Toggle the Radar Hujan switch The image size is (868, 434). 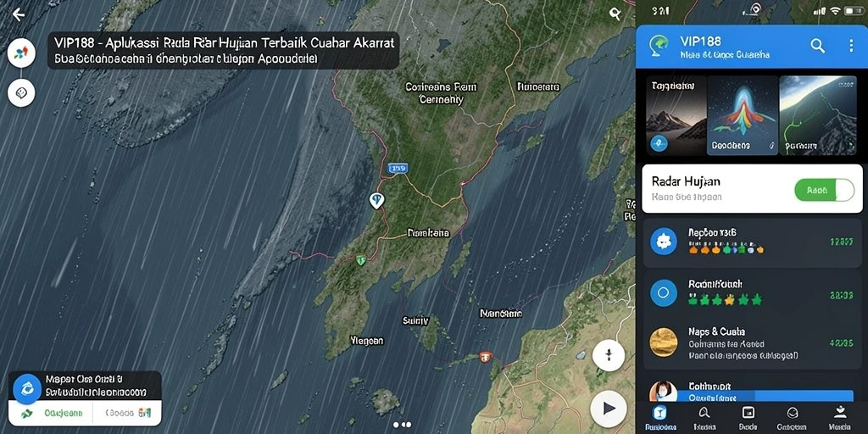824,190
